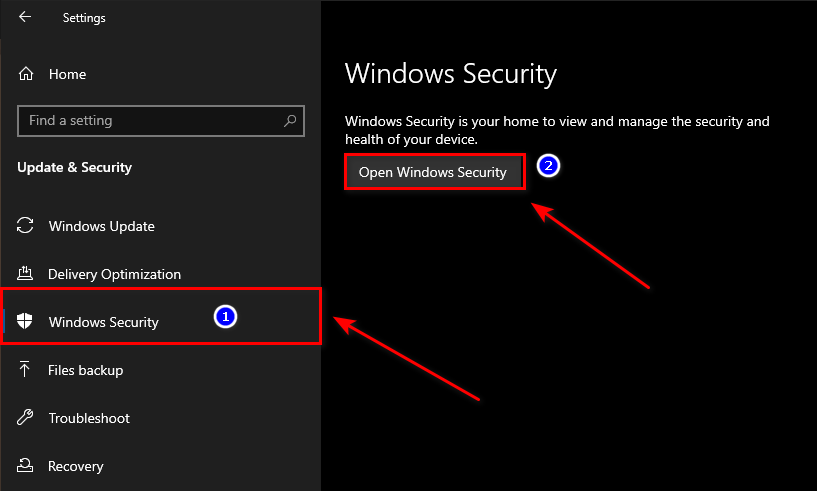Click the Troubleshoot wrench icon
The width and height of the screenshot is (817, 491).
coord(27,418)
